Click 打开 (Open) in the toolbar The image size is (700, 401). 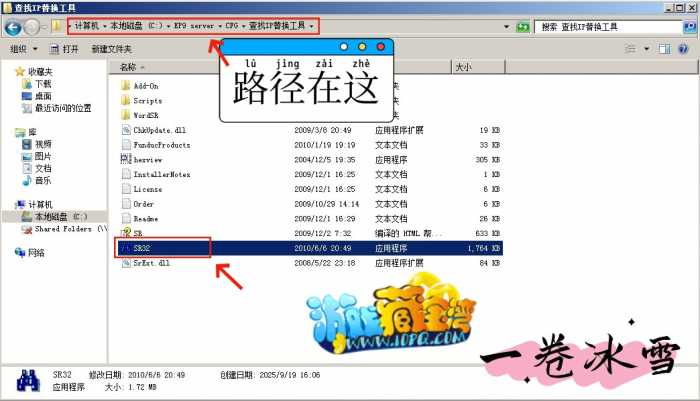pyautogui.click(x=65, y=48)
